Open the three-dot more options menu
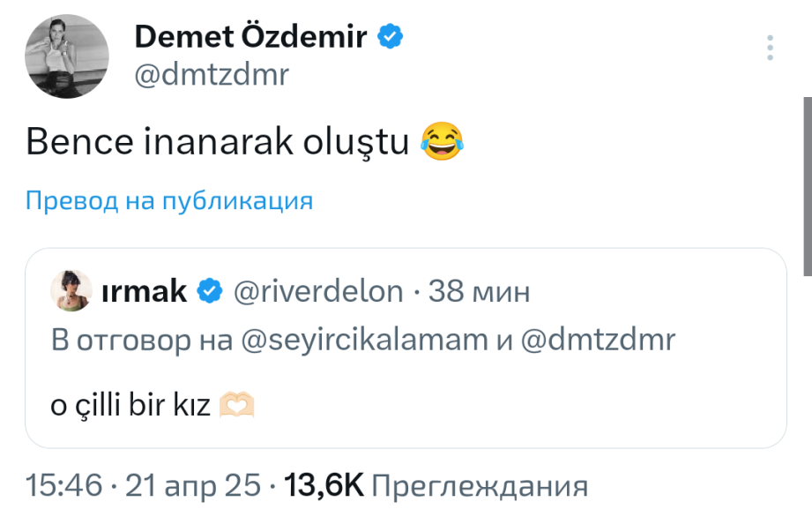812x517 pixels. point(771,48)
